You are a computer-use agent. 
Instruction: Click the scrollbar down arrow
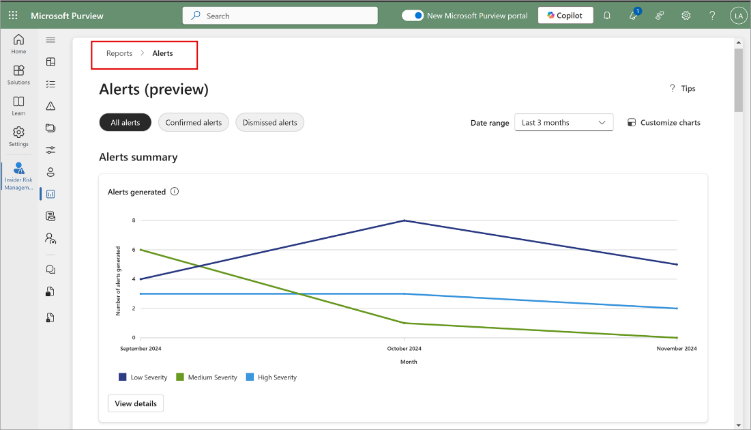(739, 425)
